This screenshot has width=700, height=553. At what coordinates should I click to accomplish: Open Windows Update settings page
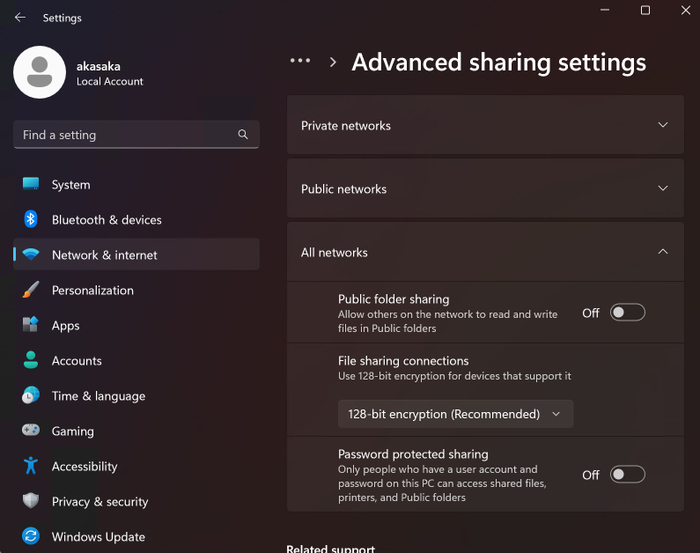(x=98, y=537)
